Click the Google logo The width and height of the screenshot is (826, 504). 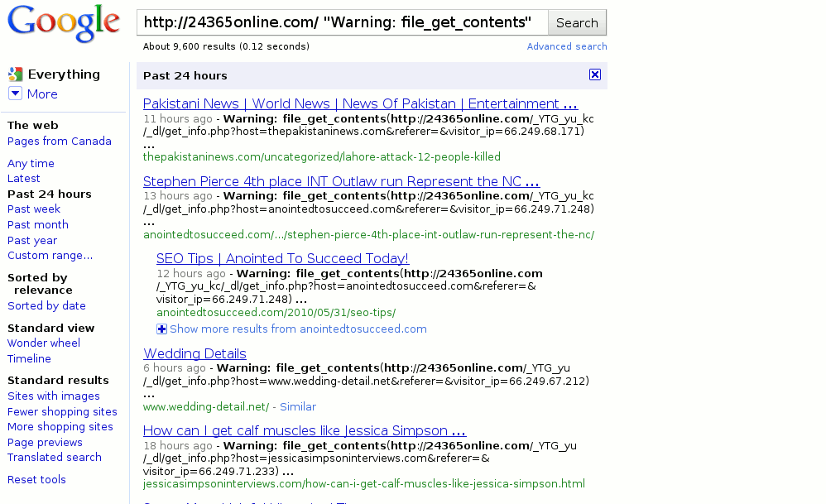[x=64, y=23]
